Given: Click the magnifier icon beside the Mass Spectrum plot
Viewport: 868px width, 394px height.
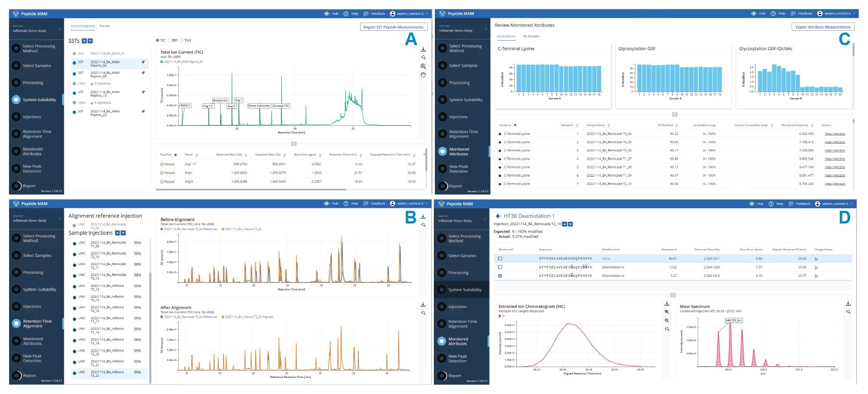Looking at the screenshot, I should [x=848, y=312].
